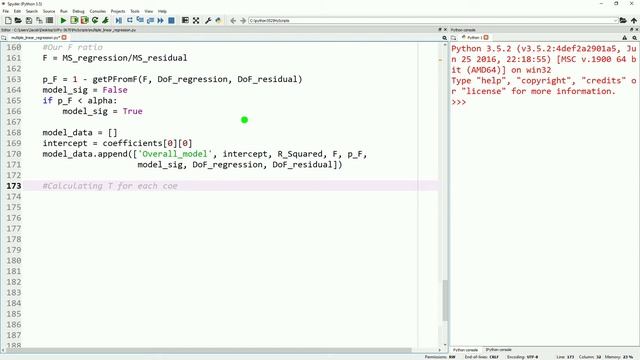
Task: Click the Encoding UTF-8 status entry
Action: (x=523, y=357)
